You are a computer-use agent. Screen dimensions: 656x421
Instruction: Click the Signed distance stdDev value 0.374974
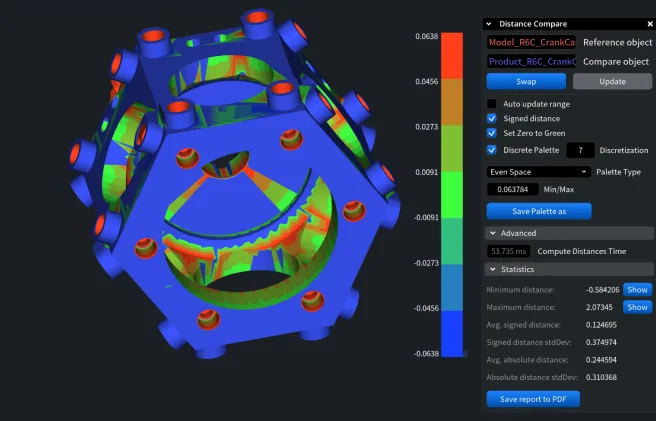(x=601, y=342)
